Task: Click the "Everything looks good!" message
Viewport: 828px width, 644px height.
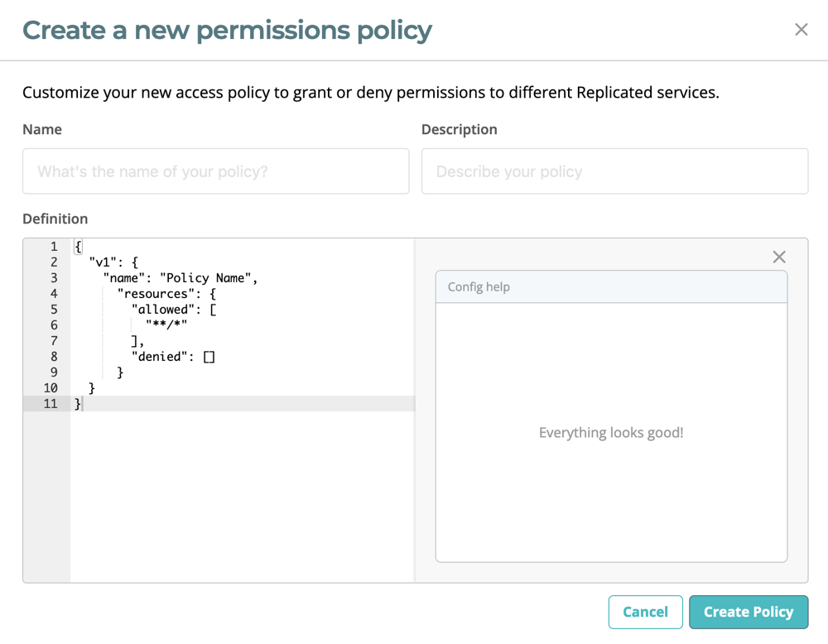Action: click(x=611, y=432)
